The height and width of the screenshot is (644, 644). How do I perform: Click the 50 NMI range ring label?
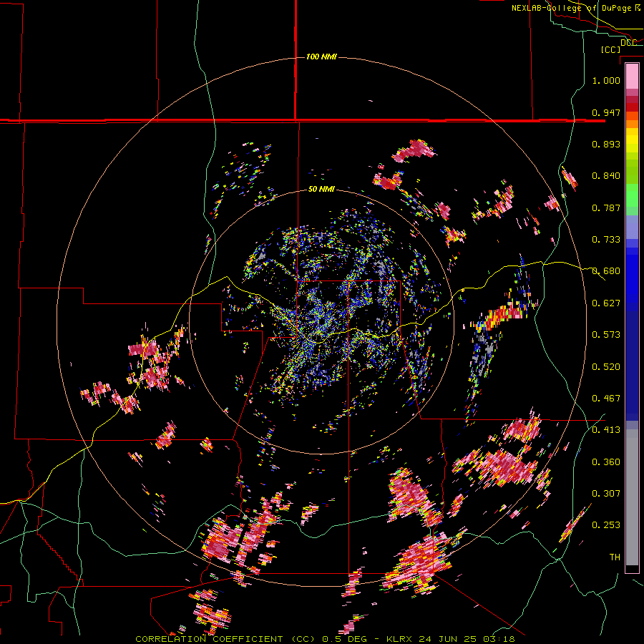tap(321, 190)
